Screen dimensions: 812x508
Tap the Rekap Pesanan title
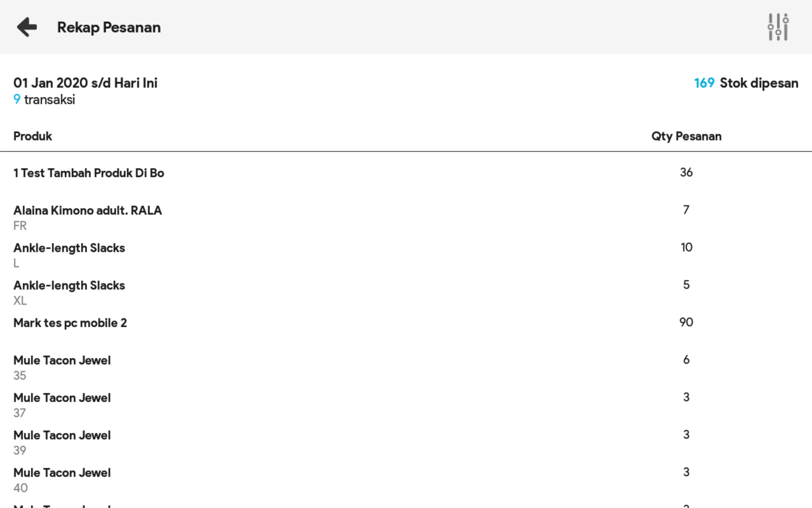pos(109,27)
